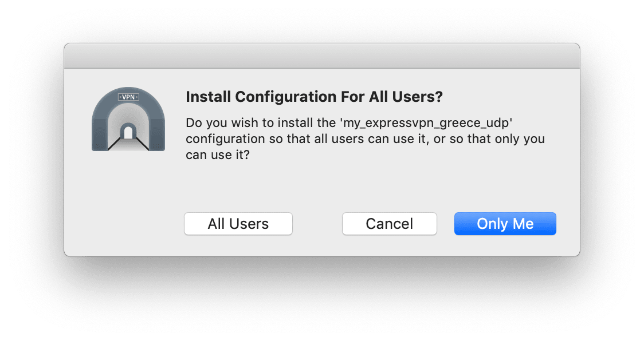Click empty space between All Users and Cancel
Image resolution: width=644 pixels, height=341 pixels.
click(317, 224)
